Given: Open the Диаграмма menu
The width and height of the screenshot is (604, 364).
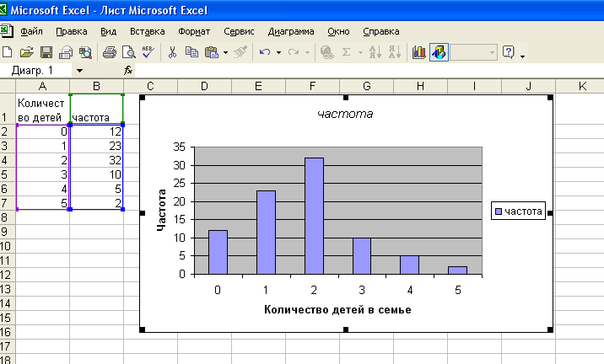Looking at the screenshot, I should pos(290,31).
